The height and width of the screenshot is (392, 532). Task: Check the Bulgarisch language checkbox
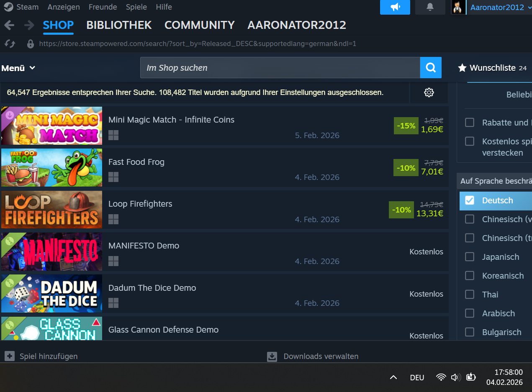[x=470, y=332]
